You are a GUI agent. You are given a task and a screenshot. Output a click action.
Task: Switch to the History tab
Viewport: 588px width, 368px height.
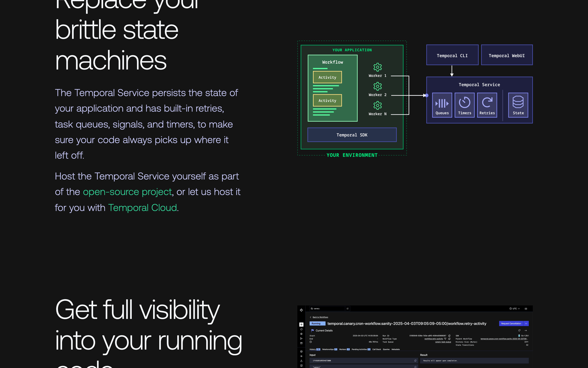pos(315,349)
